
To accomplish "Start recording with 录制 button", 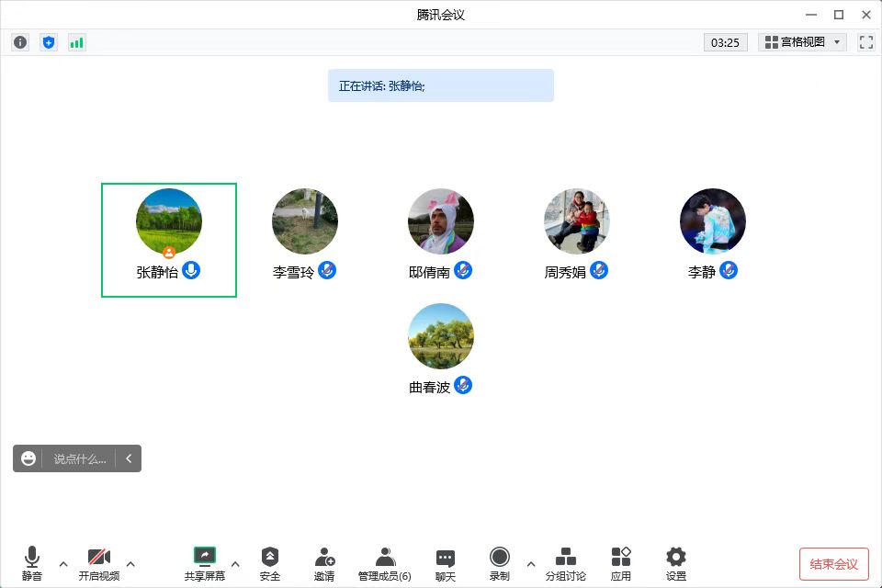I will point(499,563).
